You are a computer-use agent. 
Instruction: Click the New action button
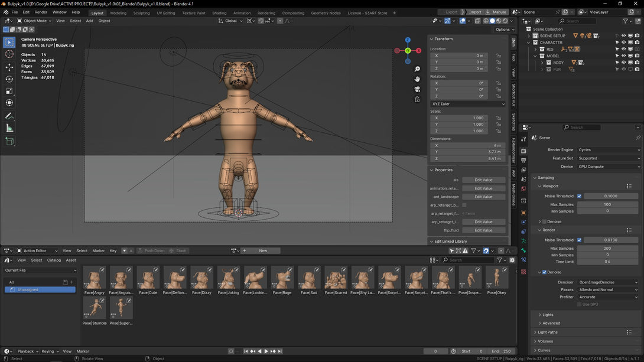[x=263, y=251]
